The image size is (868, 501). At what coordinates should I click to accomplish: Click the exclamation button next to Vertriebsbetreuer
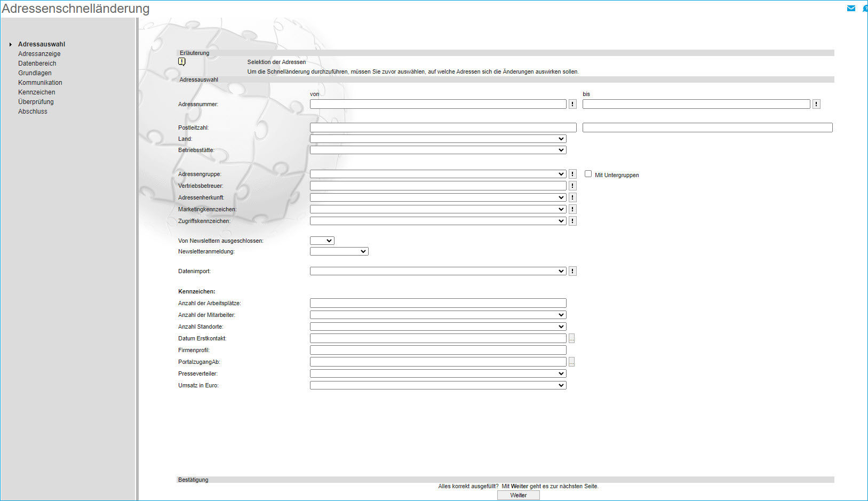(572, 186)
